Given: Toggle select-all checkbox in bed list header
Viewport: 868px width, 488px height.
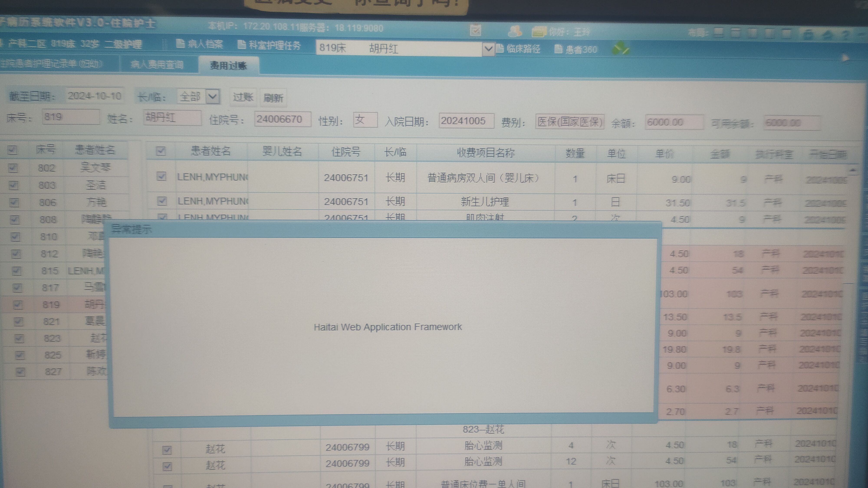Looking at the screenshot, I should (12, 150).
